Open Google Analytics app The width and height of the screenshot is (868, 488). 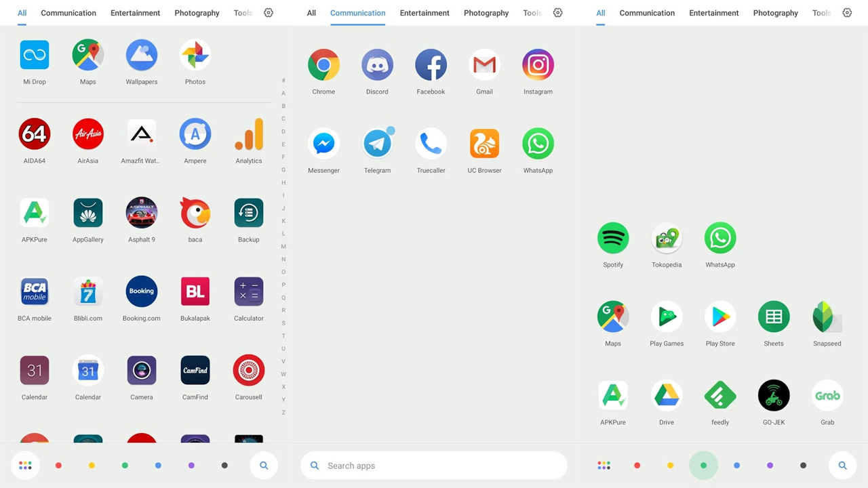(x=249, y=134)
